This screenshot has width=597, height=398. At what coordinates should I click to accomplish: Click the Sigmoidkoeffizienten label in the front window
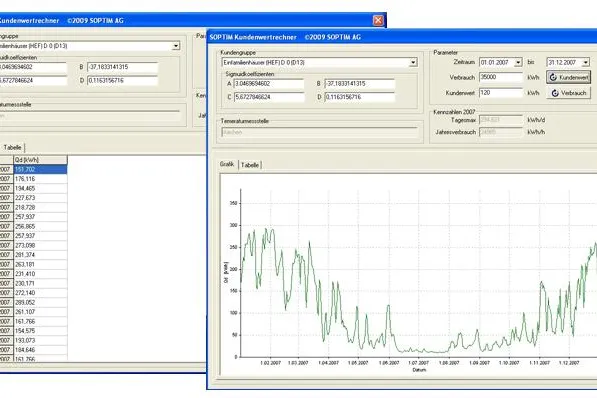pyautogui.click(x=250, y=74)
